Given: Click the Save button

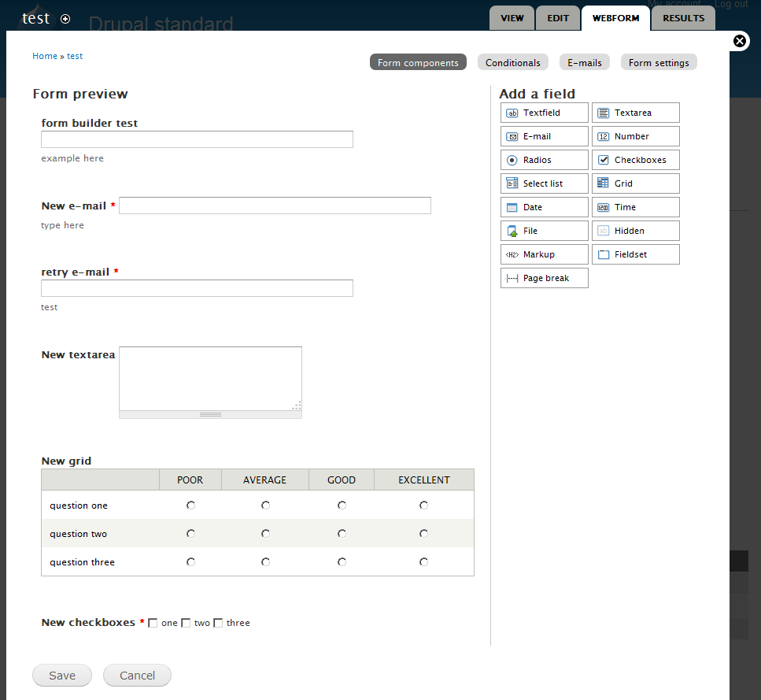Looking at the screenshot, I should pyautogui.click(x=62, y=676).
